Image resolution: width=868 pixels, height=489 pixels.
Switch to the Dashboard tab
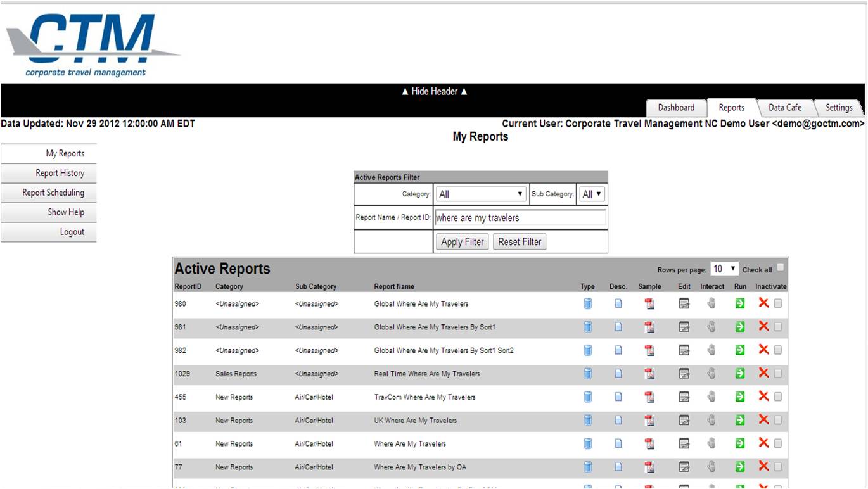click(676, 108)
